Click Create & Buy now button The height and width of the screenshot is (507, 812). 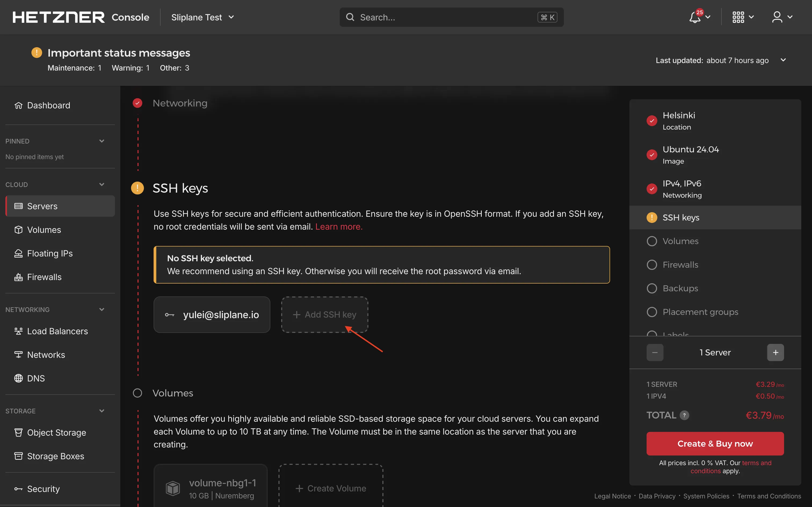pyautogui.click(x=715, y=444)
